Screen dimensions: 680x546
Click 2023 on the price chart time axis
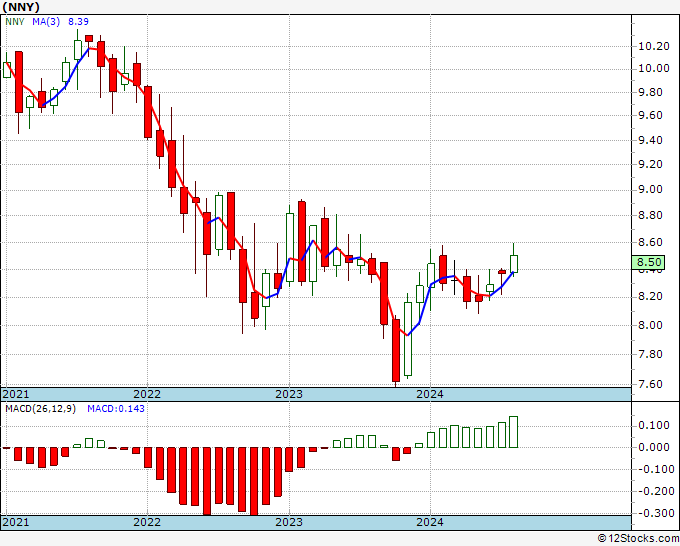[289, 394]
